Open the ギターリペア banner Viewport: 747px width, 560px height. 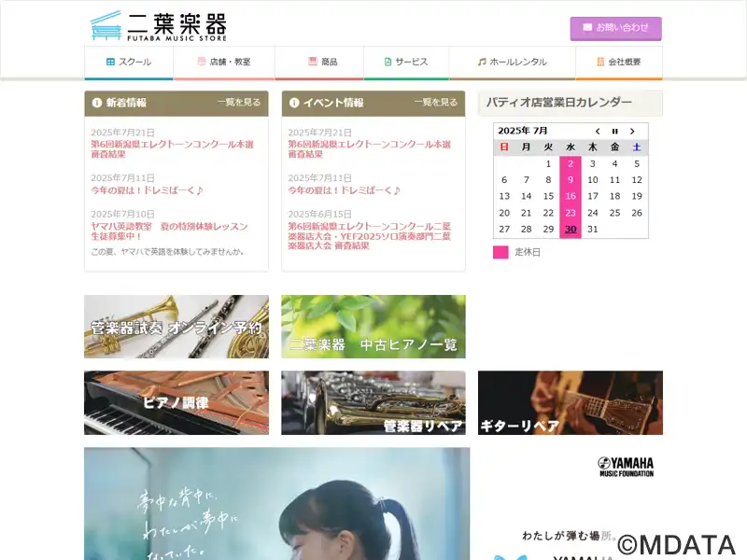571,403
